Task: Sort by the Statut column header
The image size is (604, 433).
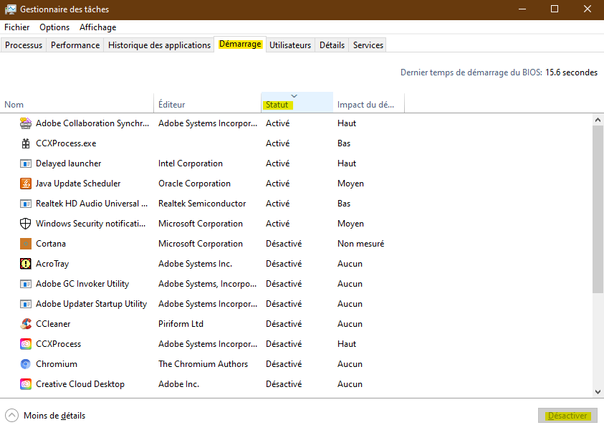Action: [x=277, y=105]
